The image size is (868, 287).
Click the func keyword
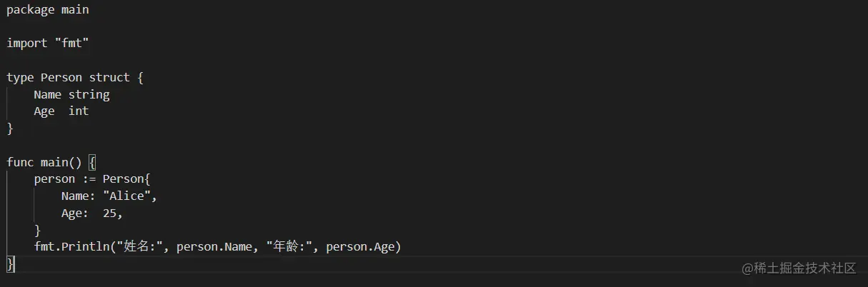(x=20, y=162)
